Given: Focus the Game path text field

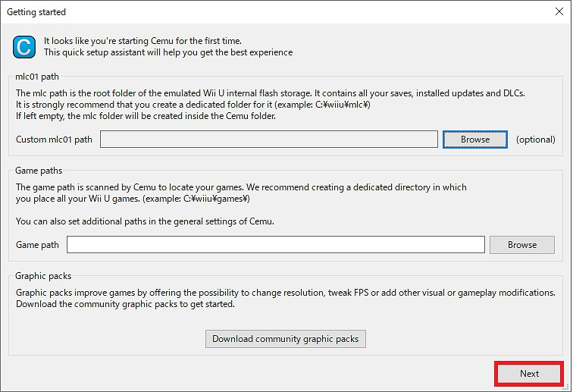Looking at the screenshot, I should 276,245.
